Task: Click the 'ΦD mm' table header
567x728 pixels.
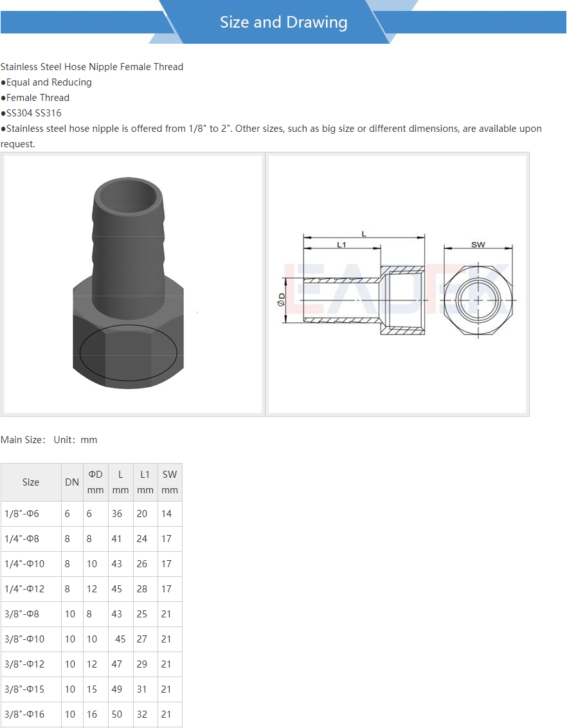Action: click(96, 482)
